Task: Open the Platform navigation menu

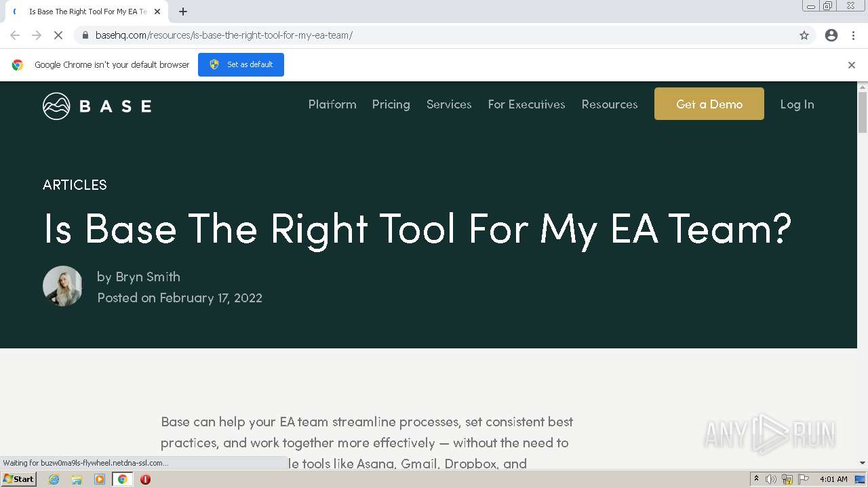Action: [332, 104]
